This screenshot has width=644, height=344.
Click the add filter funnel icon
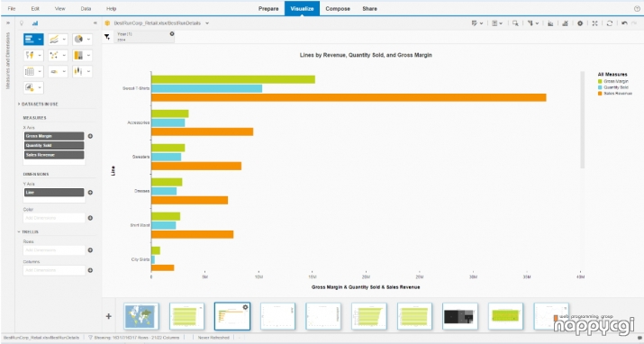(107, 37)
